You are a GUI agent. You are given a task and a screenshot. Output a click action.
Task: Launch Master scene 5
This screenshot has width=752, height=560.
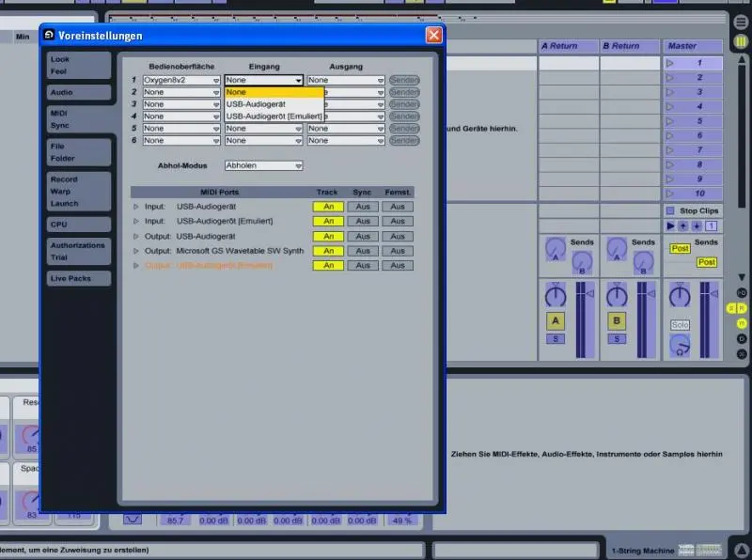pos(671,121)
